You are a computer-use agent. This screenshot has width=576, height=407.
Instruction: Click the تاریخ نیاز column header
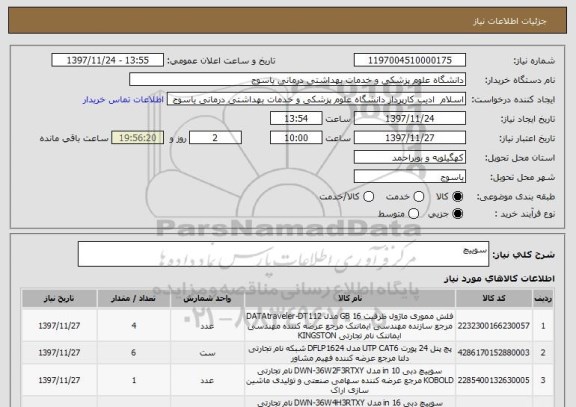click(x=59, y=298)
